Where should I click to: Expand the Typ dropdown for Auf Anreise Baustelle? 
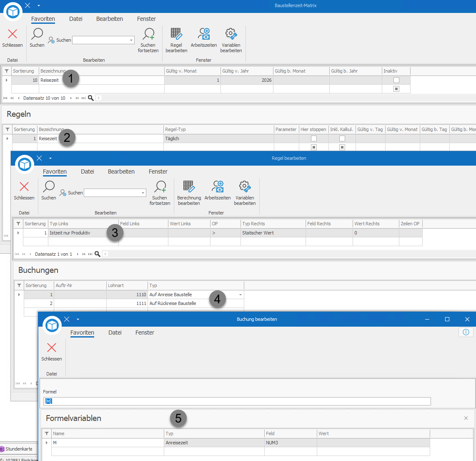pyautogui.click(x=240, y=295)
